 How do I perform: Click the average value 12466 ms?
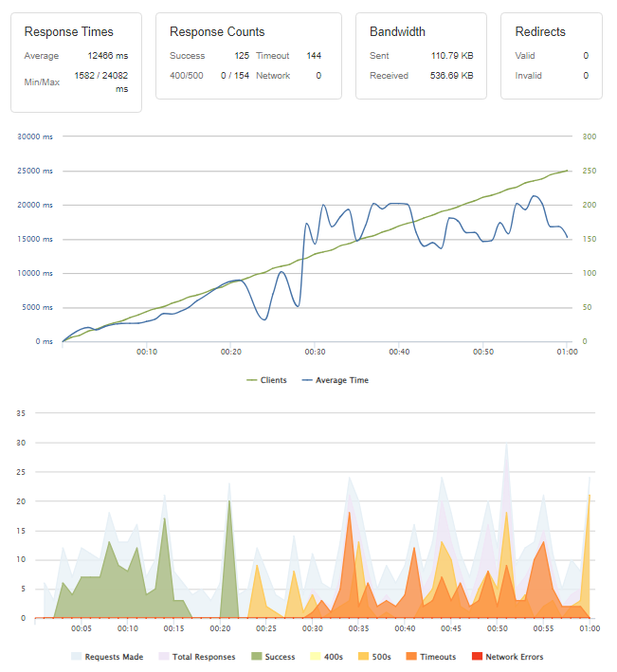pos(107,56)
